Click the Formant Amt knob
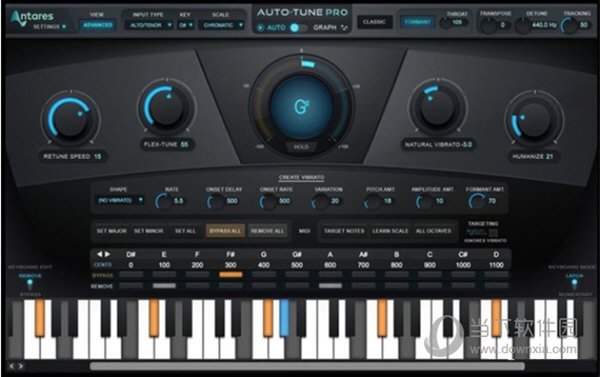The height and width of the screenshot is (377, 600). coord(477,201)
